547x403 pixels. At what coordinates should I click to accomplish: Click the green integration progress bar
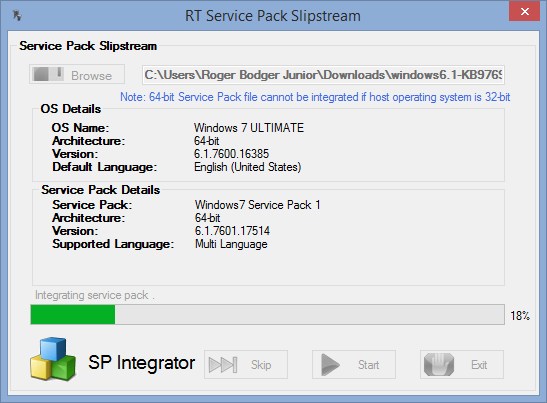[x=267, y=314]
